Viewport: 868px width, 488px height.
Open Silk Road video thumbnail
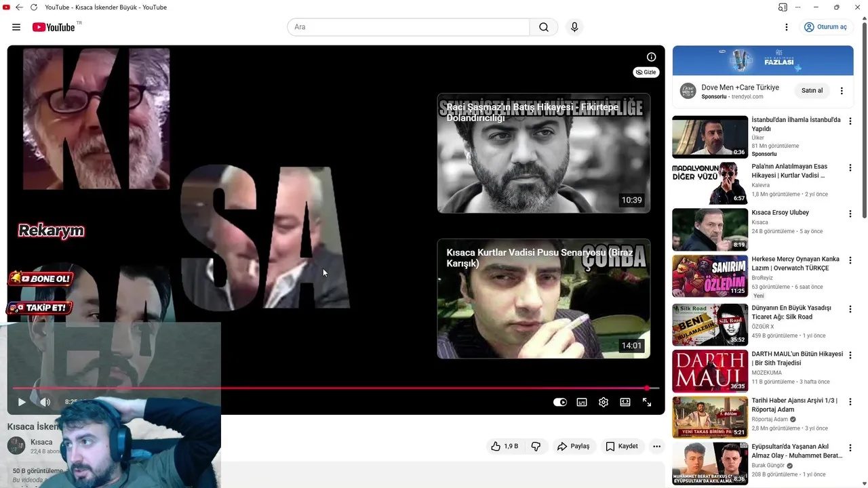(x=710, y=325)
